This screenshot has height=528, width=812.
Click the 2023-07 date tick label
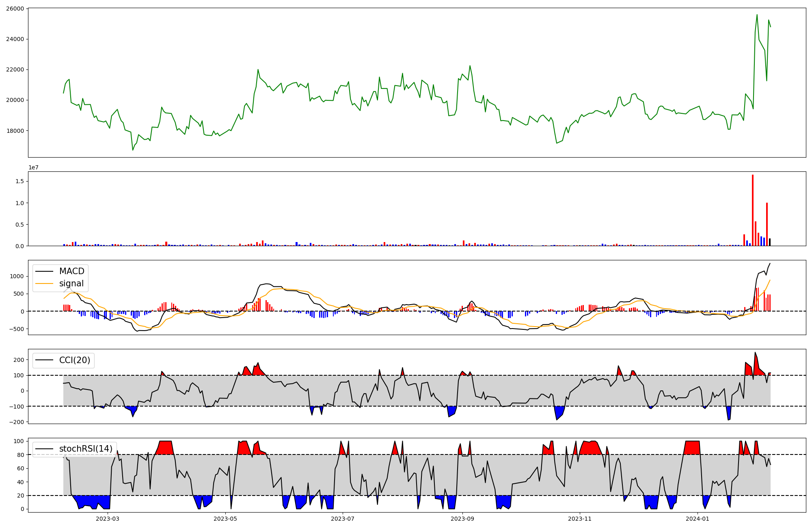(343, 519)
